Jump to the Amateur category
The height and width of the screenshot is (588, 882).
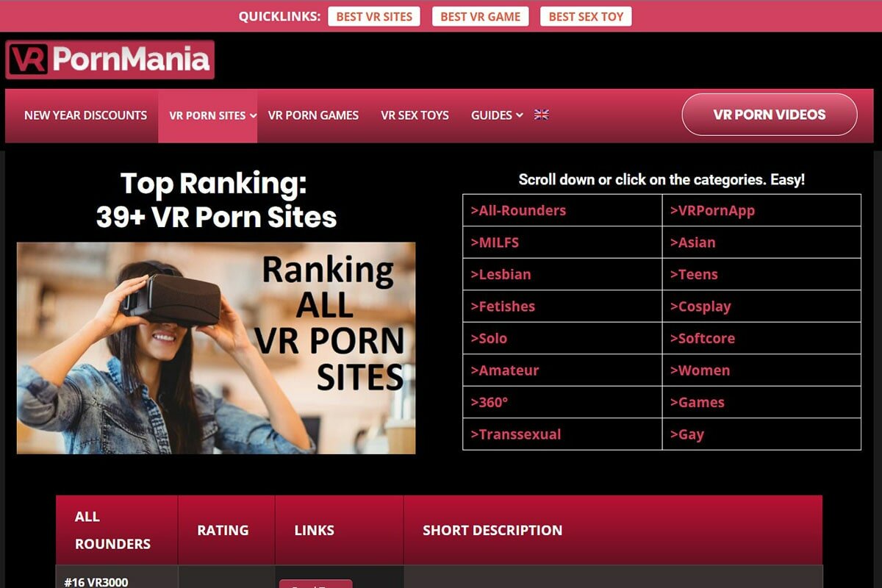point(505,370)
